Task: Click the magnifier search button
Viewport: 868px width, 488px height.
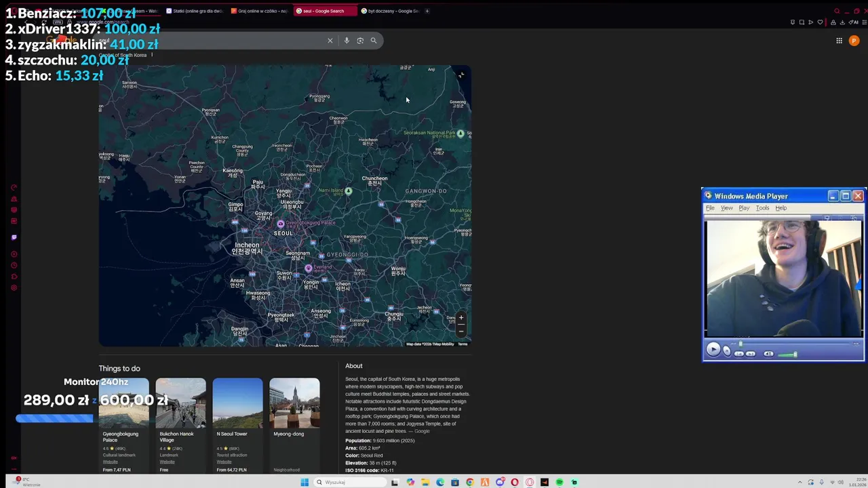Action: (x=374, y=41)
